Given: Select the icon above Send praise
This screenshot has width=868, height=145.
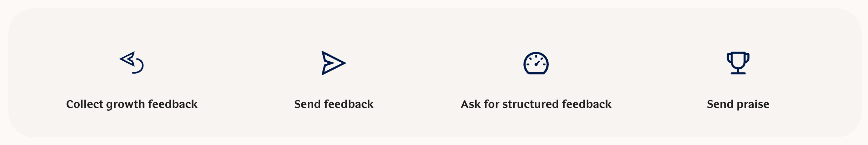Looking at the screenshot, I should click(x=738, y=63).
